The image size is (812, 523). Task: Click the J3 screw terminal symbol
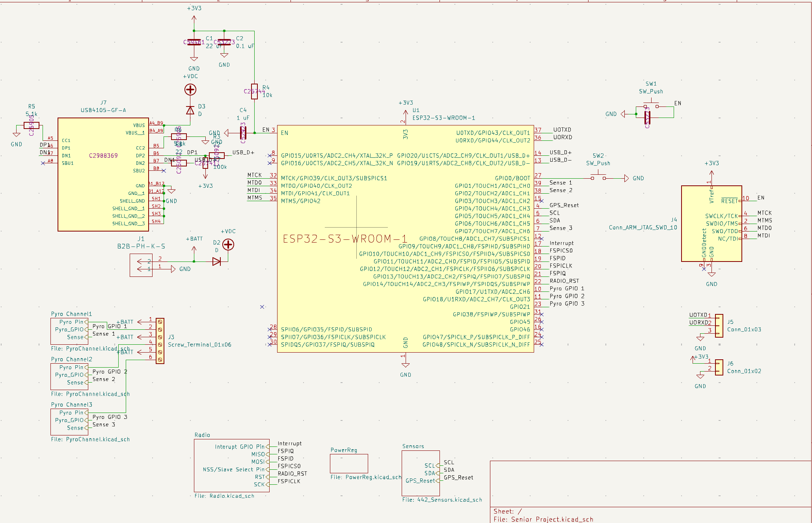tap(160, 341)
